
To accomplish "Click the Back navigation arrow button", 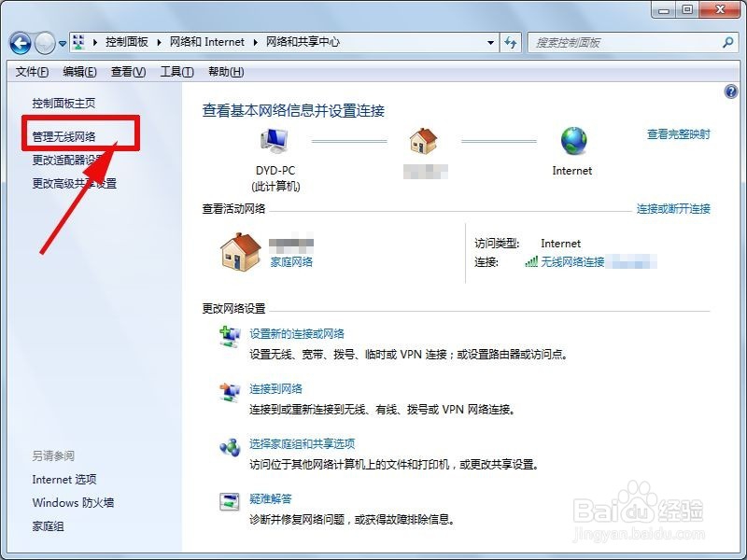I will click(20, 43).
